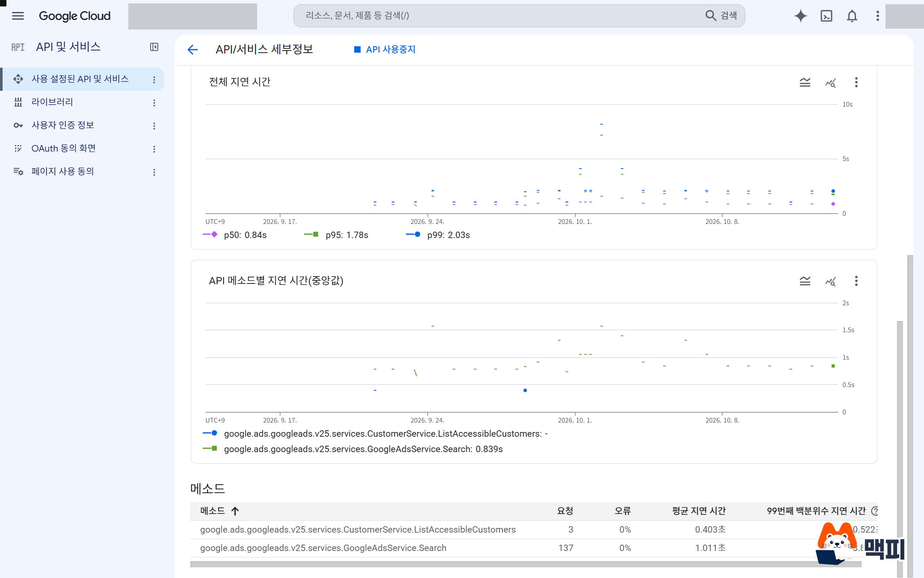The width and height of the screenshot is (924, 578).
Task: Click the 평균 지연 시간 column header
Action: click(x=699, y=511)
